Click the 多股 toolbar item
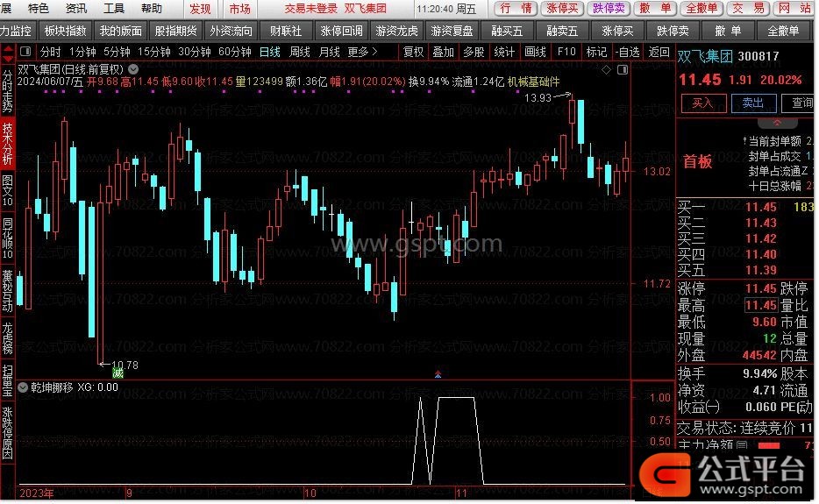This screenshot has width=819, height=504. [474, 53]
